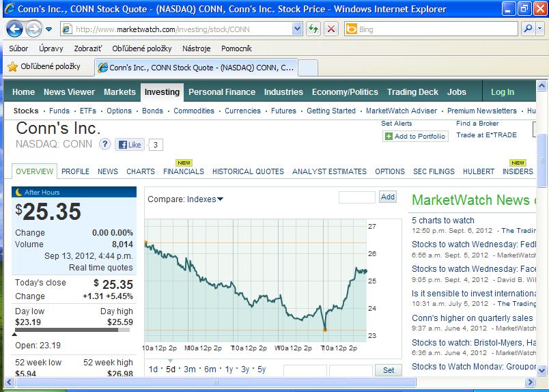
Task: Stop loading with the red X icon
Action: [331, 29]
